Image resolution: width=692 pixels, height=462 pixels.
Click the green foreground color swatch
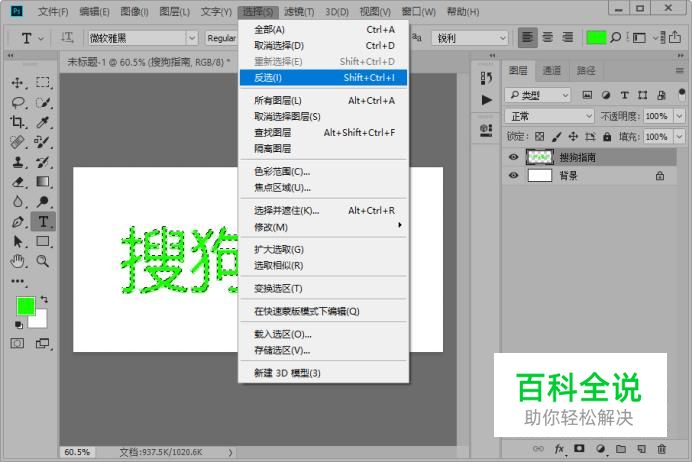coord(25,306)
